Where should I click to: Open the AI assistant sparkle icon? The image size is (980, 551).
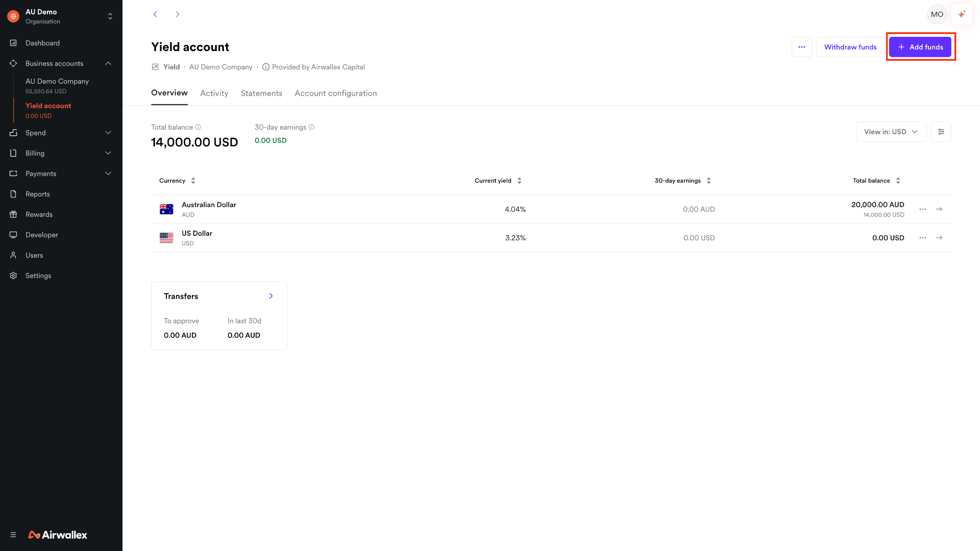(x=961, y=14)
